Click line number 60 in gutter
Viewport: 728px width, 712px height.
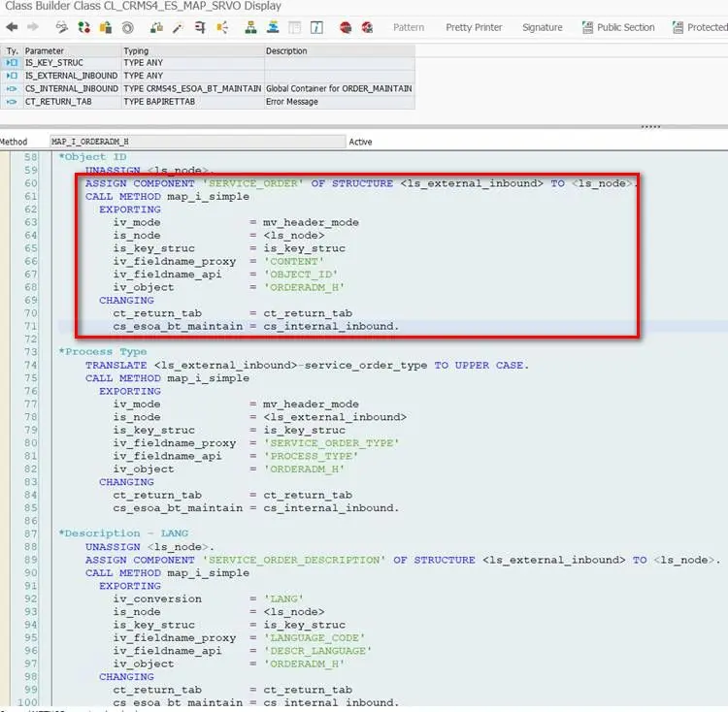31,183
